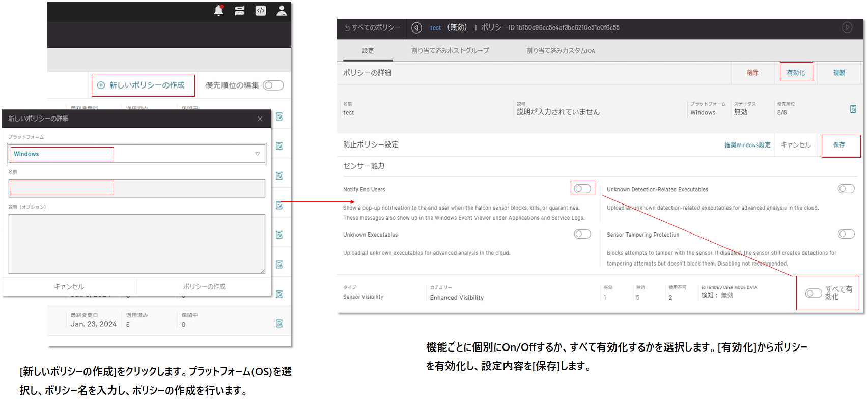Toggle the すべて有効化 switch

coord(814,293)
